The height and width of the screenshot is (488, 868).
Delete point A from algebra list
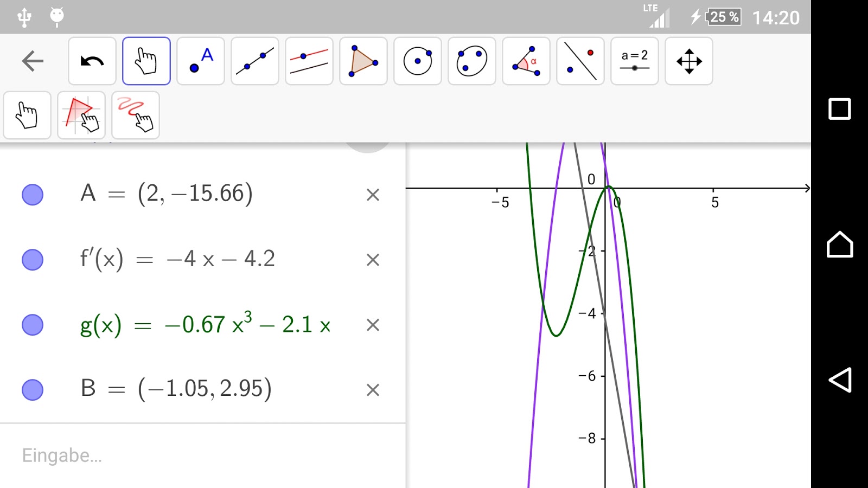point(373,195)
